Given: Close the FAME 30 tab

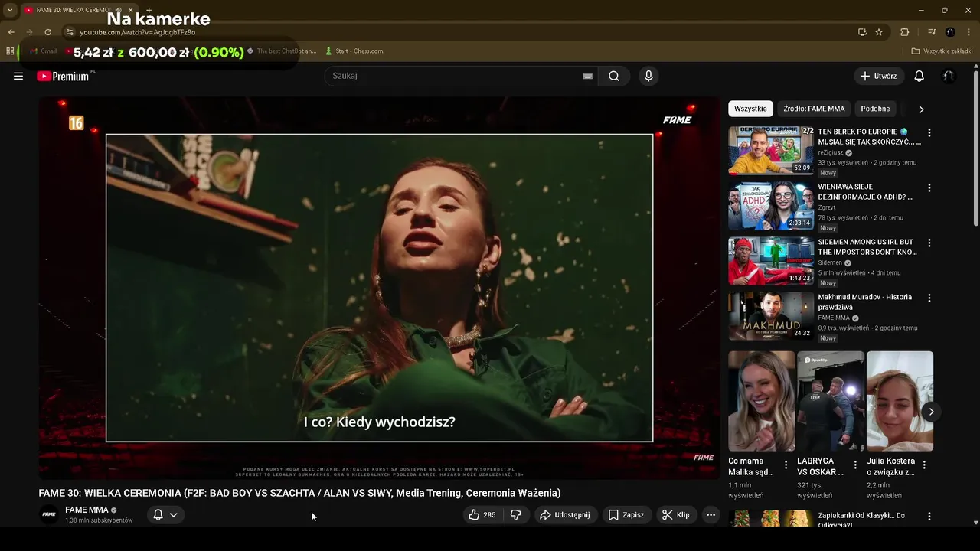Looking at the screenshot, I should click(x=131, y=10).
